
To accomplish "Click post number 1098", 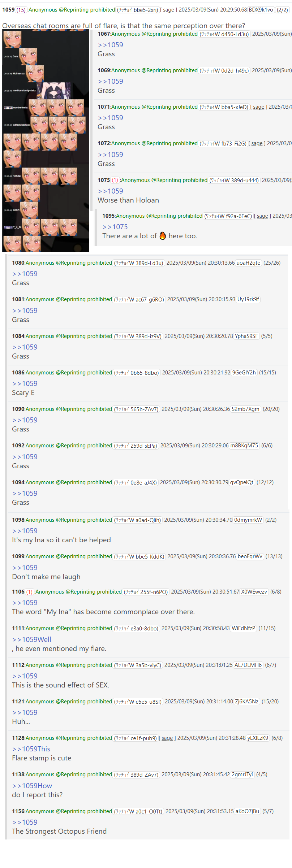I will coord(18,520).
